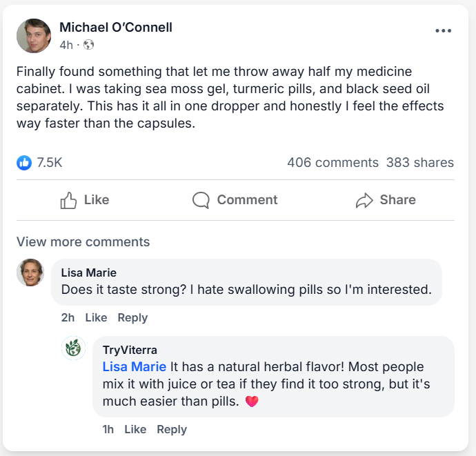
Task: Click the public globe privacy icon
Action: click(x=88, y=45)
